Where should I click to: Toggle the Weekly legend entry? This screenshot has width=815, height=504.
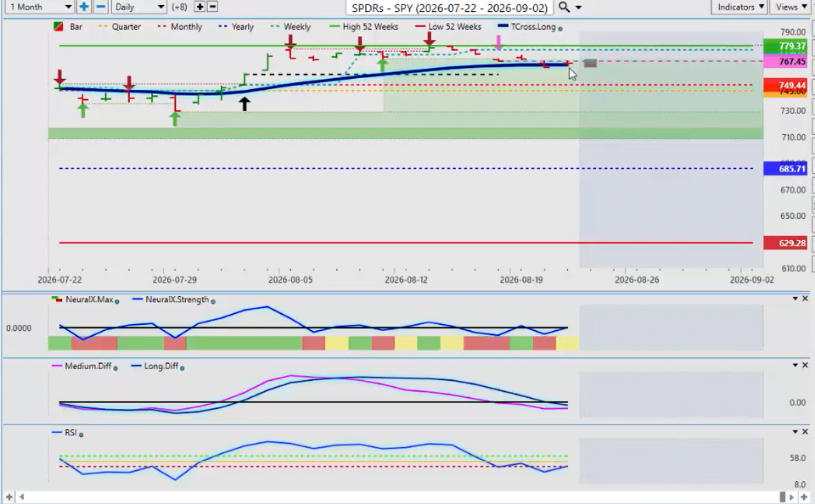[x=290, y=26]
